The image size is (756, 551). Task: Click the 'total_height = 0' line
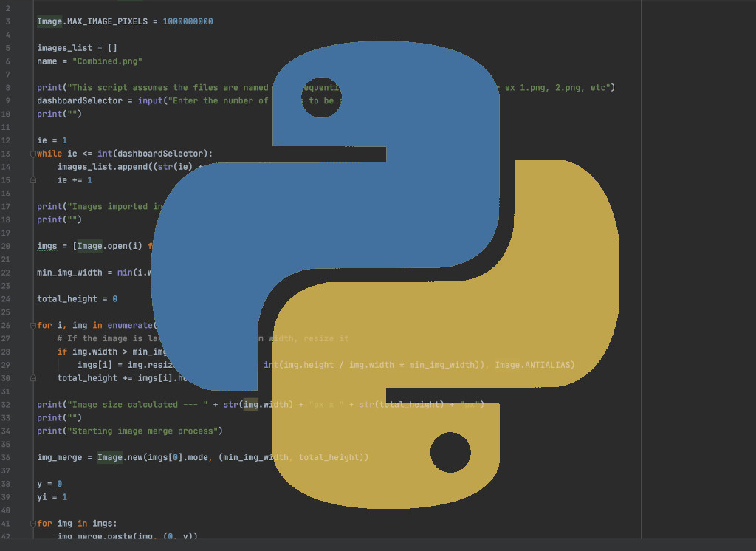coord(77,299)
